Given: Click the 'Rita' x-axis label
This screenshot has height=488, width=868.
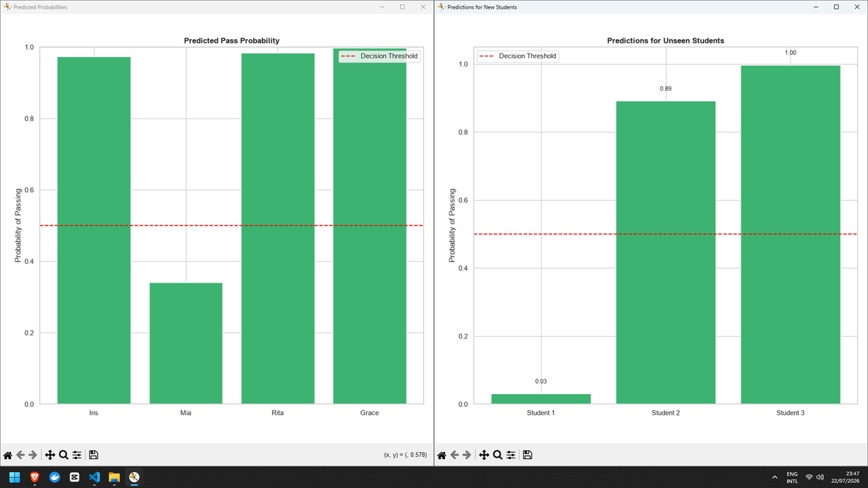Looking at the screenshot, I should 278,413.
